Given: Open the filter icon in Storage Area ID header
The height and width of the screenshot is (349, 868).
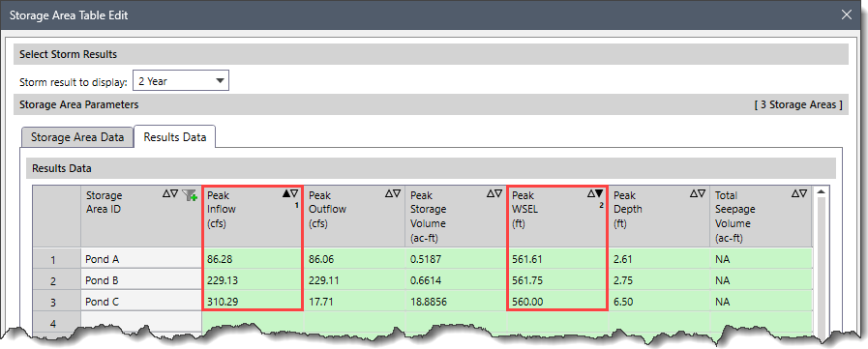Looking at the screenshot, I should point(190,194).
